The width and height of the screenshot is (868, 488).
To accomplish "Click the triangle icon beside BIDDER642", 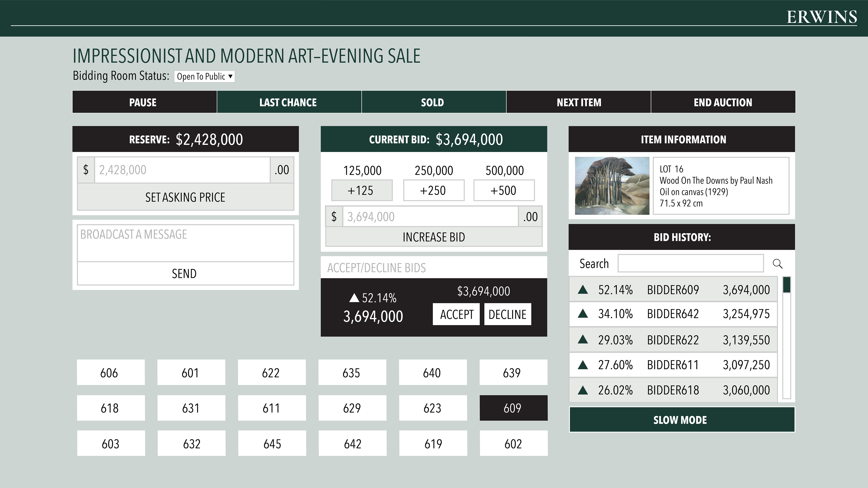I will tap(583, 314).
